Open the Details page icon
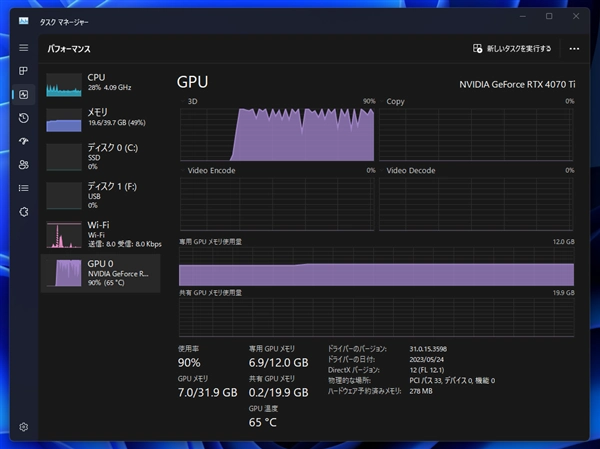This screenshot has width=600, height=449. [x=23, y=188]
